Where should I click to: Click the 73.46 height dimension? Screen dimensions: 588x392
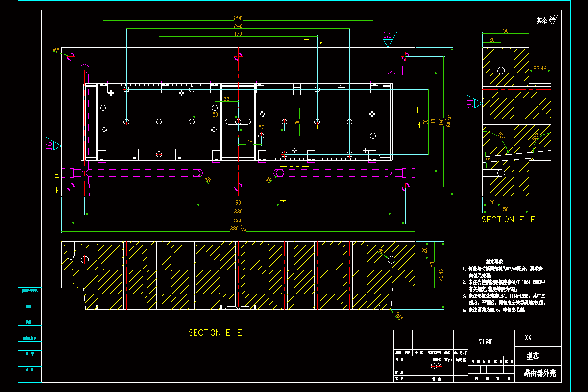click(441, 276)
